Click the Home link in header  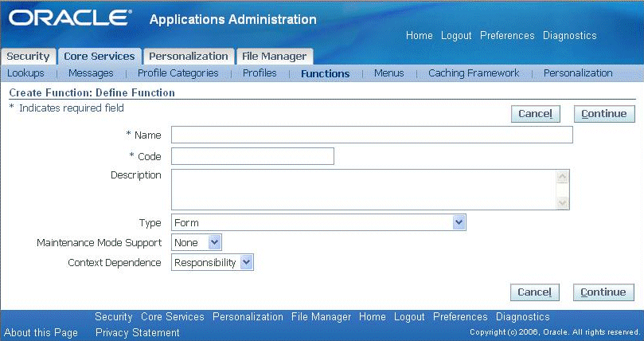coord(419,36)
